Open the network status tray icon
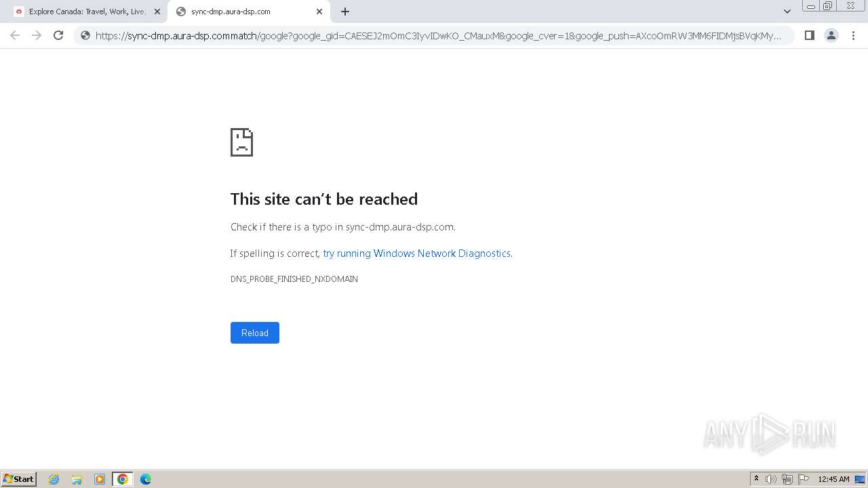 [x=787, y=479]
